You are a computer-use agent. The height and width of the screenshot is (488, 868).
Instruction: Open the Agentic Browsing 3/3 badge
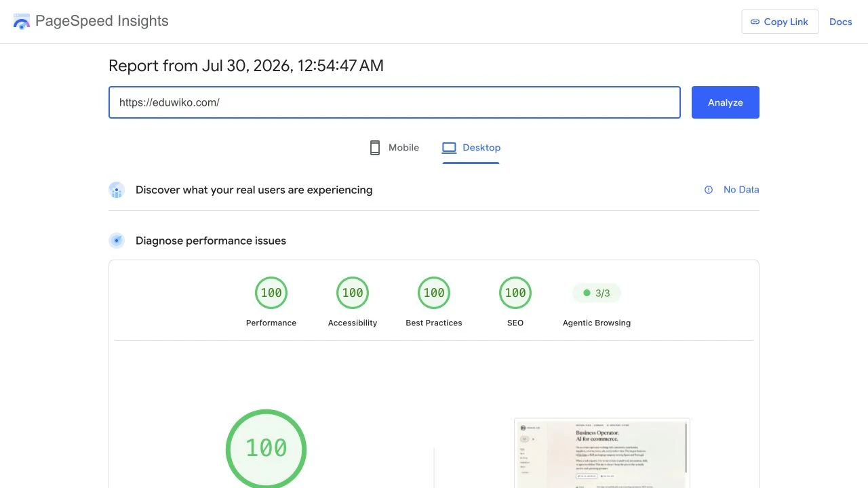(x=597, y=293)
